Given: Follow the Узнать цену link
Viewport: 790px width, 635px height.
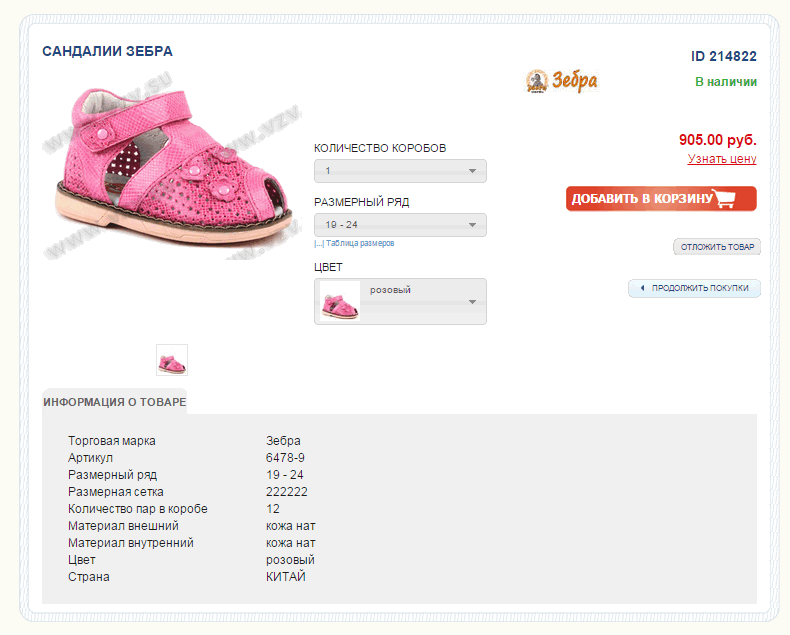Looking at the screenshot, I should 722,159.
